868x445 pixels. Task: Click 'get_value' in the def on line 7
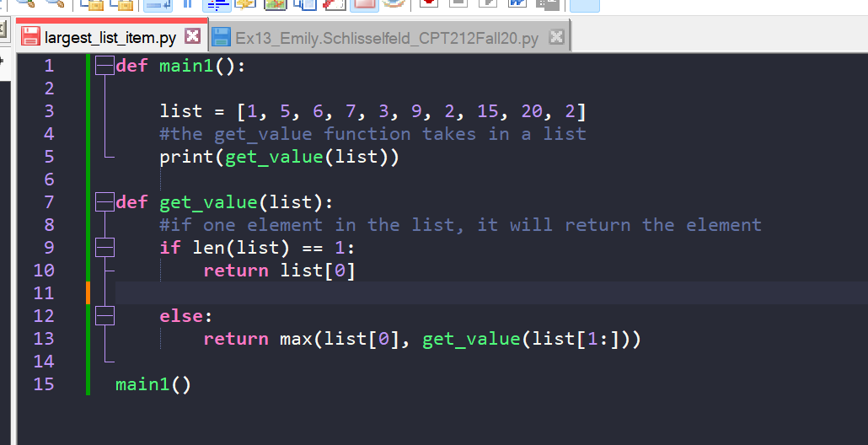(209, 202)
